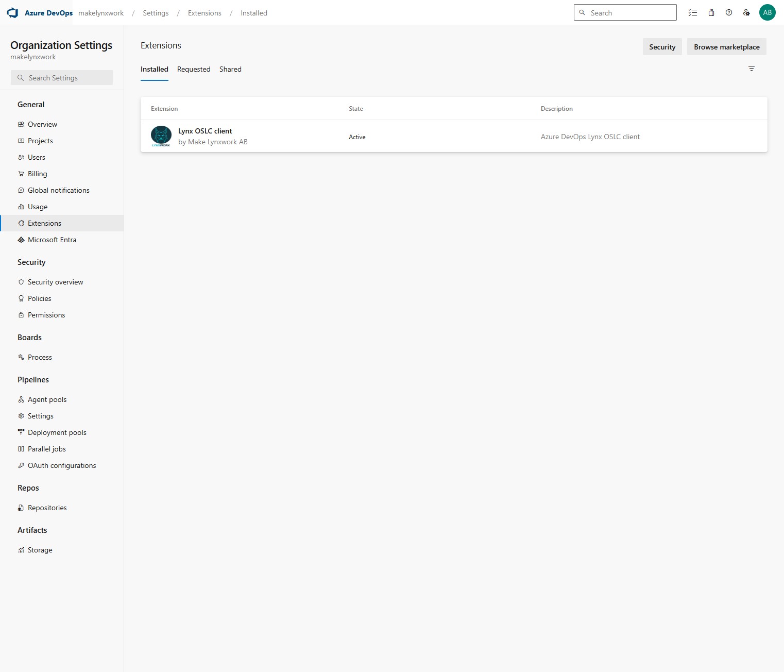Open makelynxwork breadcrumb link
784x672 pixels.
(101, 13)
